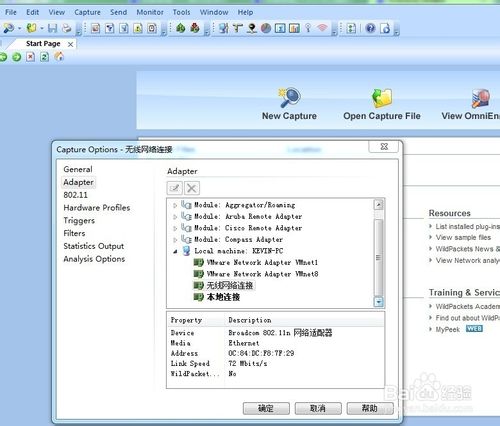The width and height of the screenshot is (500, 426).
Task: Expand Module: Compass Adapter node
Action: (x=175, y=240)
